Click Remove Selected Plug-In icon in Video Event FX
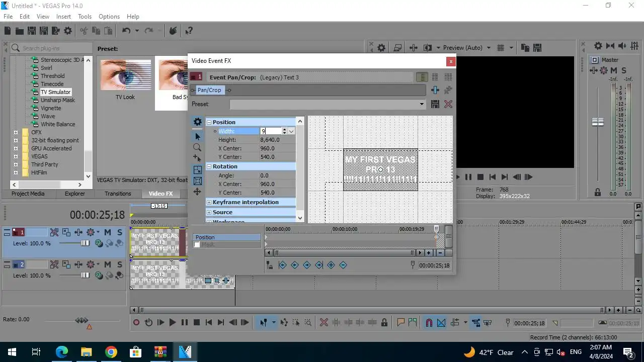Image resolution: width=644 pixels, height=362 pixels. [448, 90]
